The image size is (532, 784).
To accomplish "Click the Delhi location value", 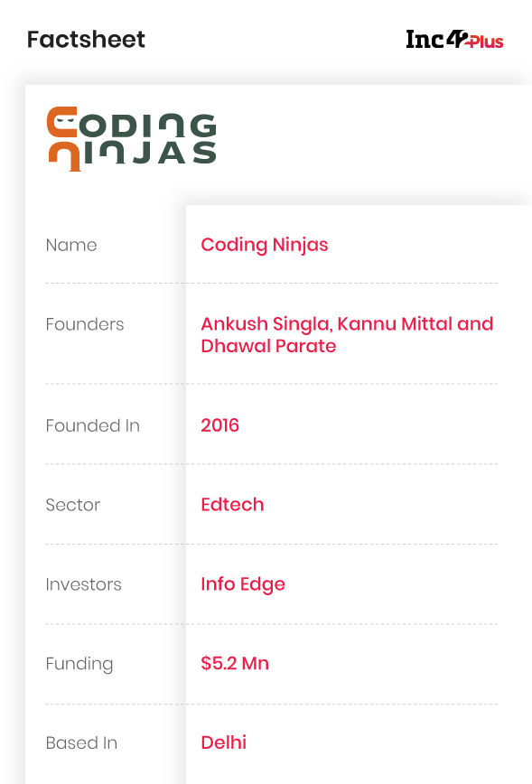I will [x=223, y=742].
